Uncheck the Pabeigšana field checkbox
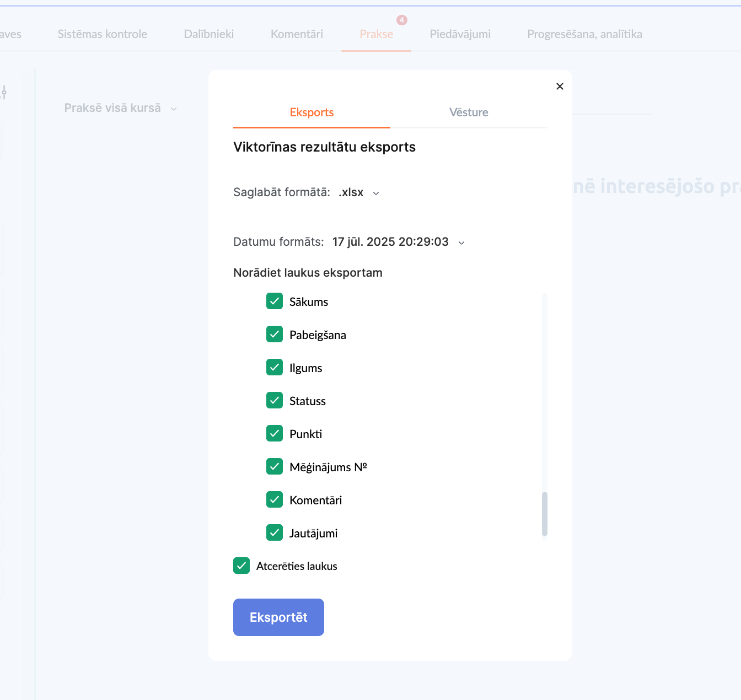Image resolution: width=741 pixels, height=700 pixels. pyautogui.click(x=275, y=335)
